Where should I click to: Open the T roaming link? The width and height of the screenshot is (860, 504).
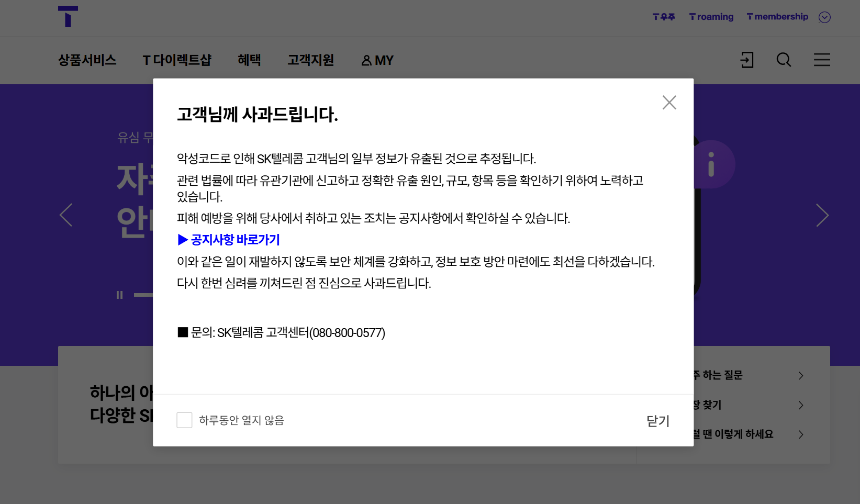pyautogui.click(x=711, y=17)
